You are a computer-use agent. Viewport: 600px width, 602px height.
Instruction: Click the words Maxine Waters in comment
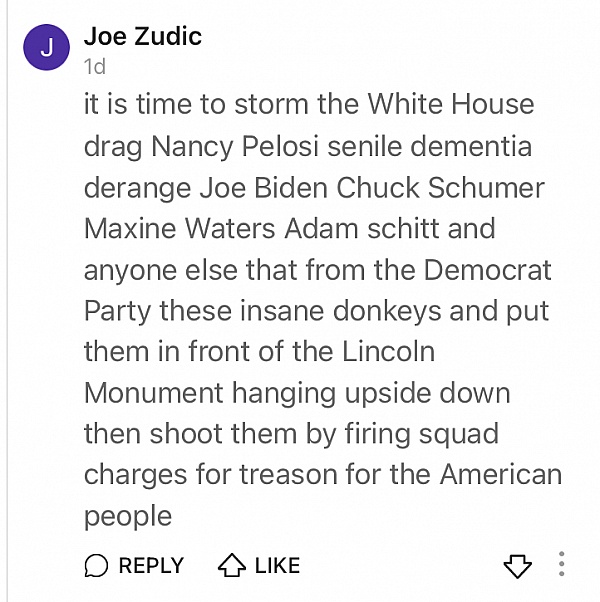(180, 228)
